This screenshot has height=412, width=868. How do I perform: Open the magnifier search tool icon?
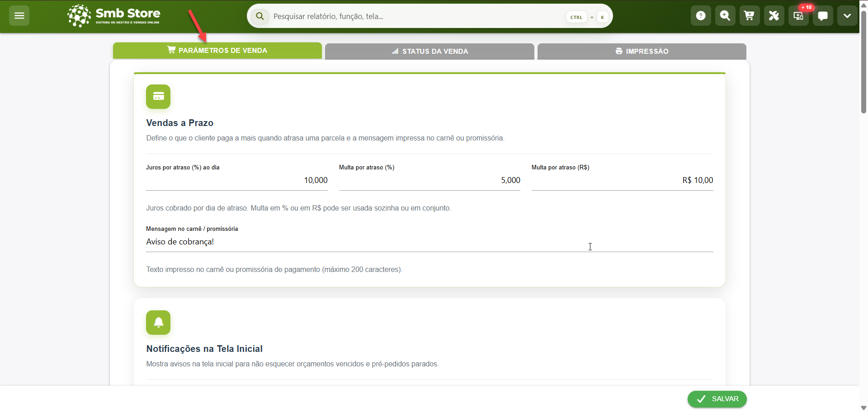tap(725, 16)
